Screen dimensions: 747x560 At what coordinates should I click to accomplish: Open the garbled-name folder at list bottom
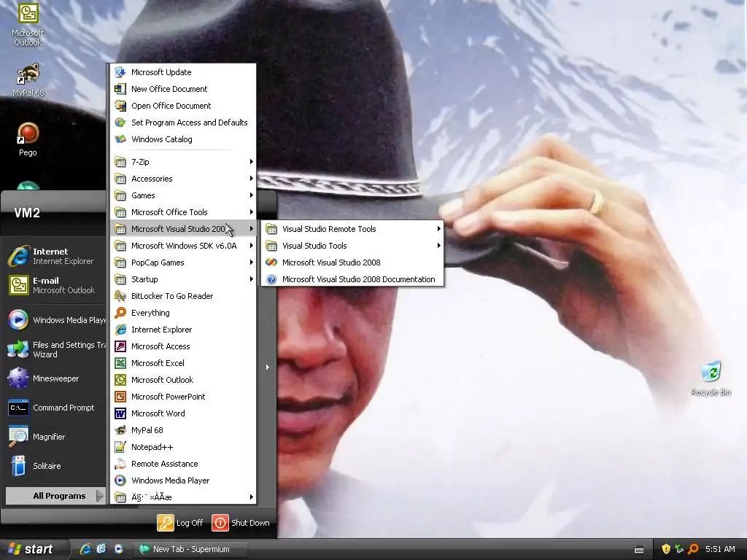[x=183, y=497]
